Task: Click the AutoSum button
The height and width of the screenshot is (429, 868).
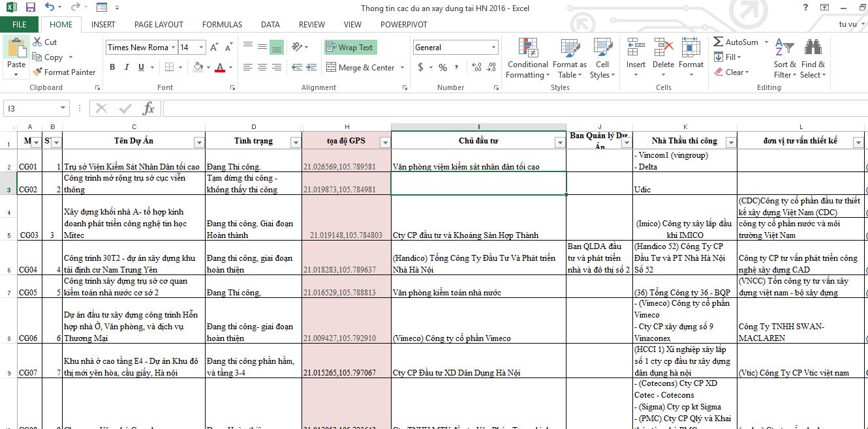Action: point(736,42)
